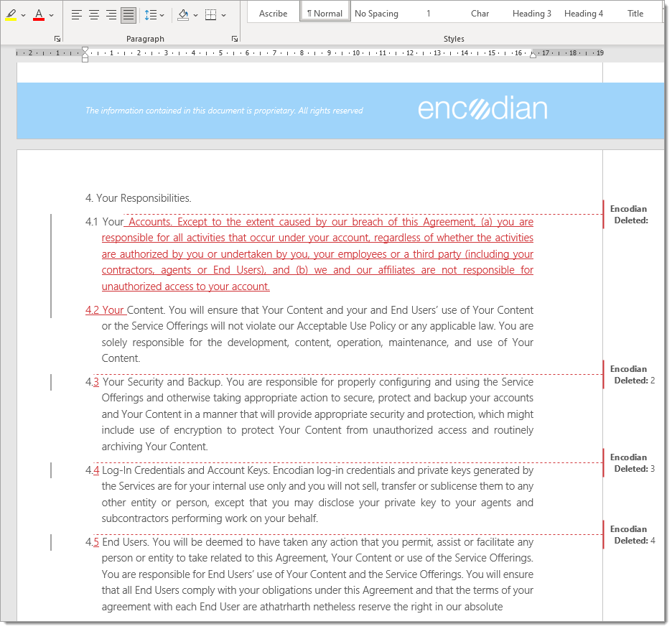Select the 'Encodian Deleted: 2' revision balloon
The image size is (672, 629).
click(x=629, y=375)
